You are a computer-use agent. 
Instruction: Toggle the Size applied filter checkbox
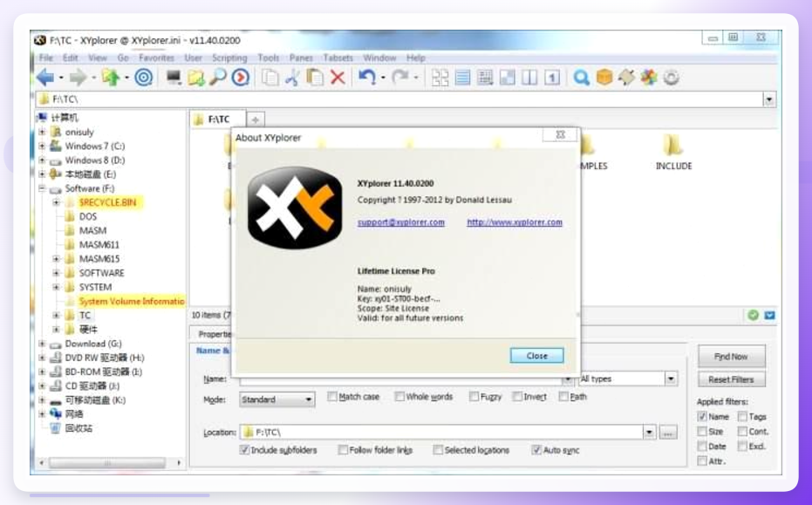coord(702,432)
